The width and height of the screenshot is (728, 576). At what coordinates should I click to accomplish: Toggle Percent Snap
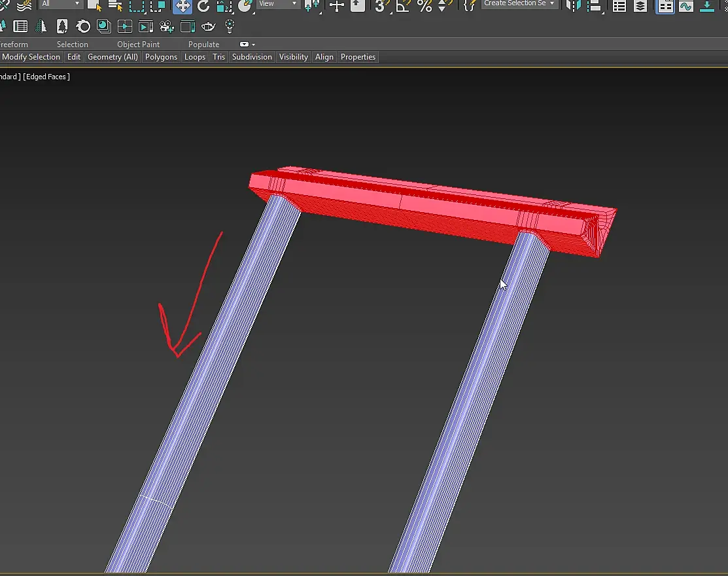tap(425, 6)
